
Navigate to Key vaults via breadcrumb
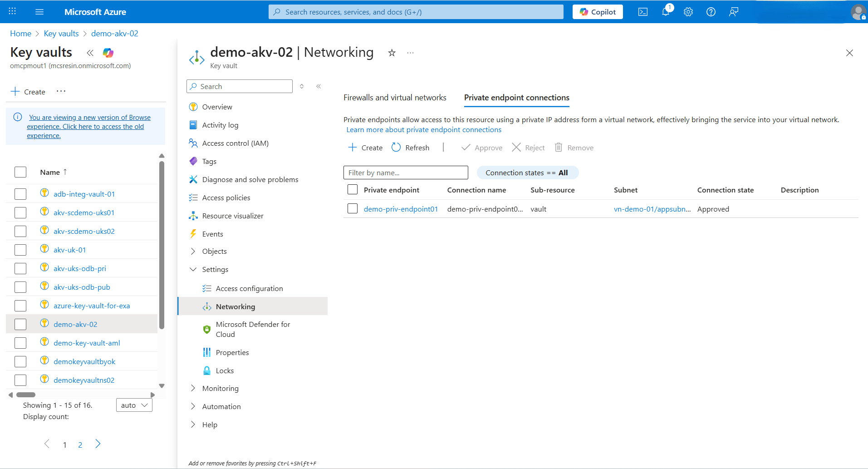coord(61,33)
